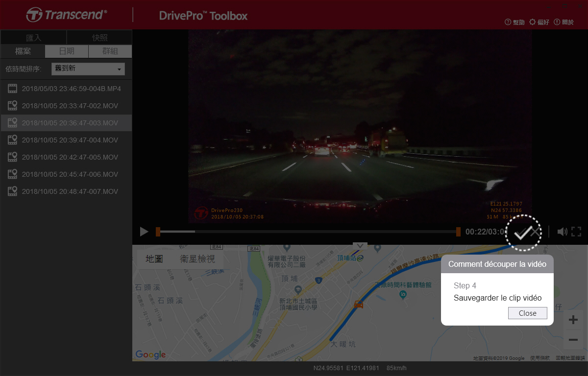Click the 正隆時間科藝體驗館 map marker
Screen dimensions: 588x376
(403, 294)
